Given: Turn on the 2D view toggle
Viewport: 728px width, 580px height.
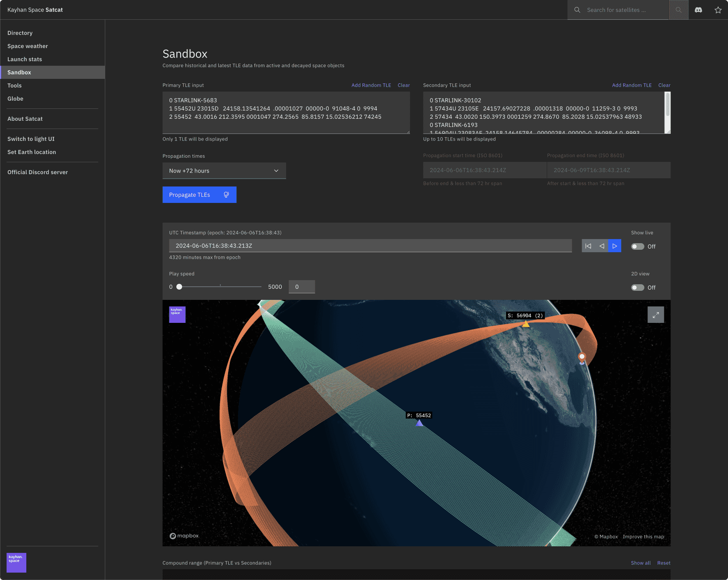Looking at the screenshot, I should pos(638,288).
